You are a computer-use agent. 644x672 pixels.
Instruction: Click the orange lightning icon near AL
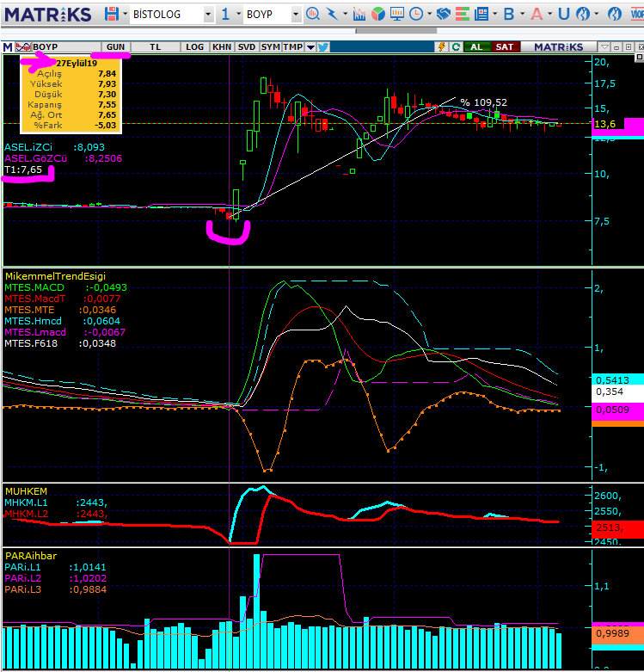(x=441, y=46)
